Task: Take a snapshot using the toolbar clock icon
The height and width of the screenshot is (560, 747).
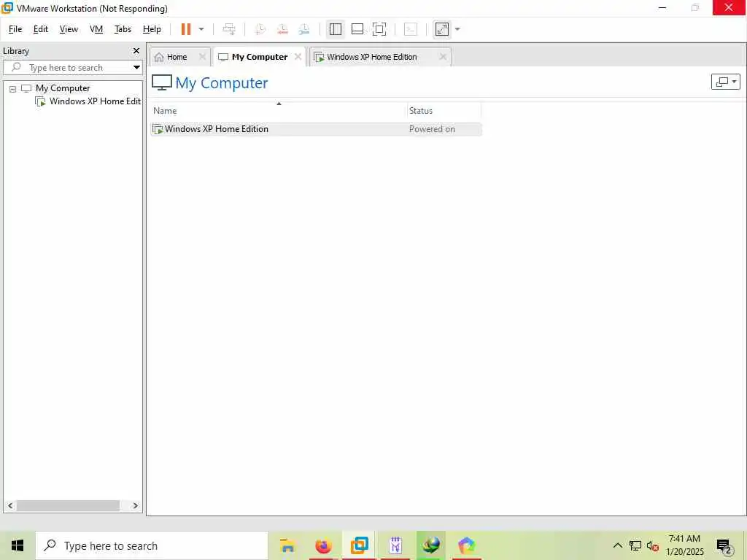Action: click(x=260, y=29)
